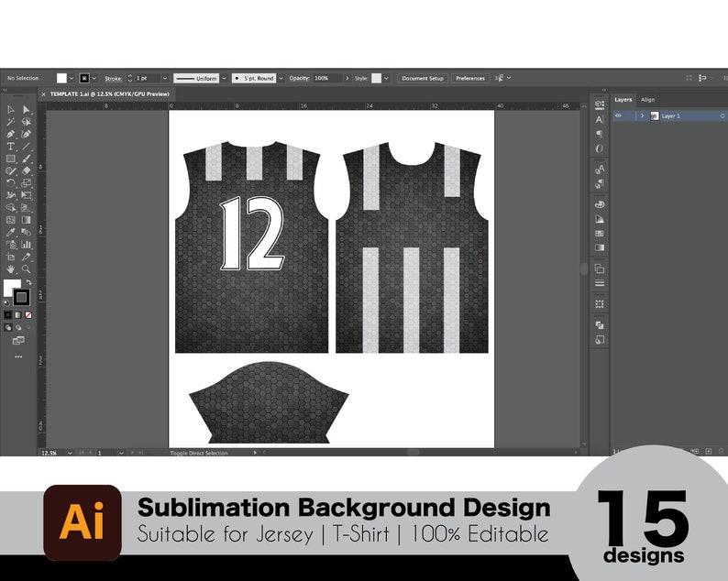Select the Magic Wand tool
Screen dimensions: 728x581
(11, 122)
